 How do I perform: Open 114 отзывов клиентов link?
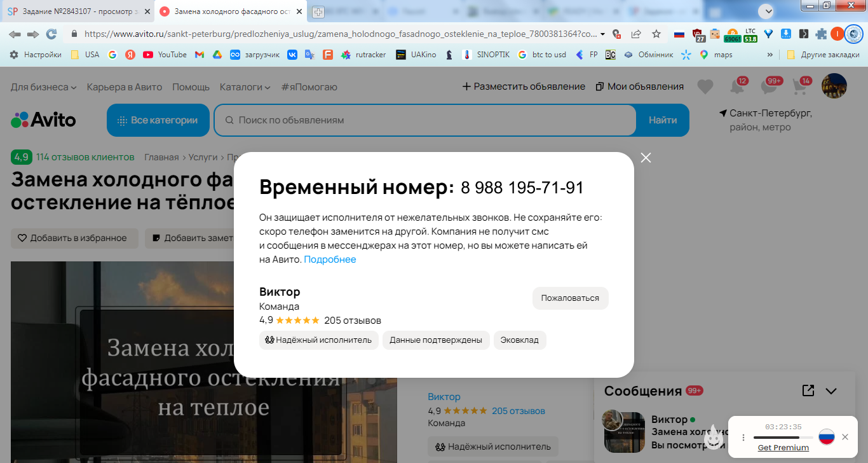coord(85,157)
